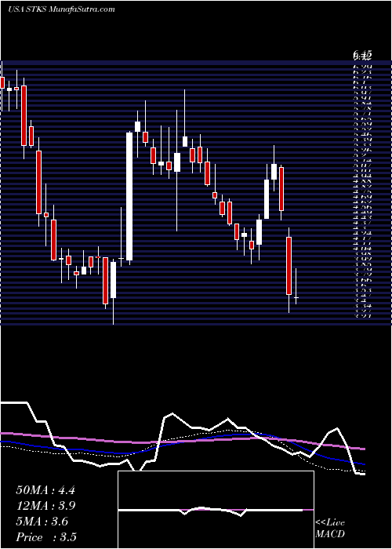Select the "Price : 3.5" readout
The width and height of the screenshot is (392, 549).
click(x=46, y=537)
